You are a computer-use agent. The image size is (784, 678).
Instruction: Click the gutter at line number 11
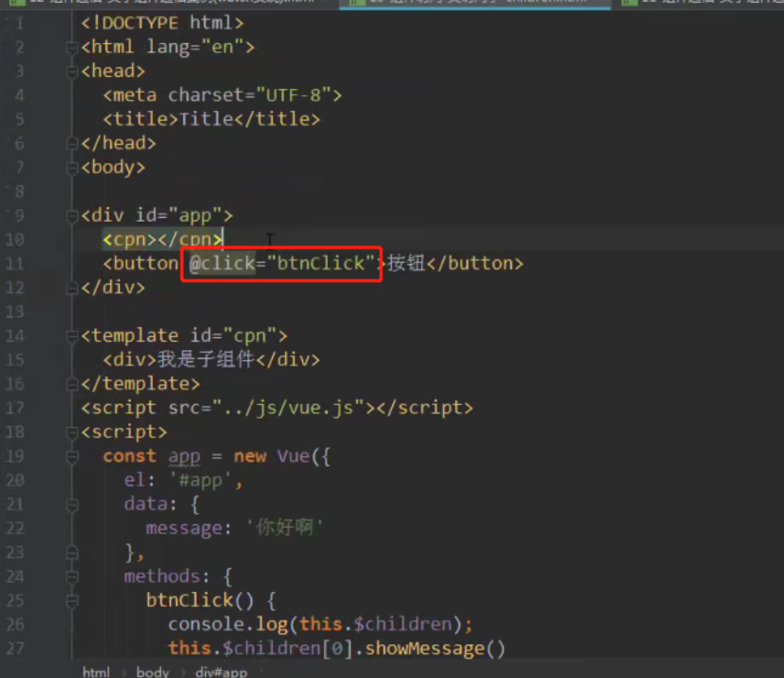point(15,263)
